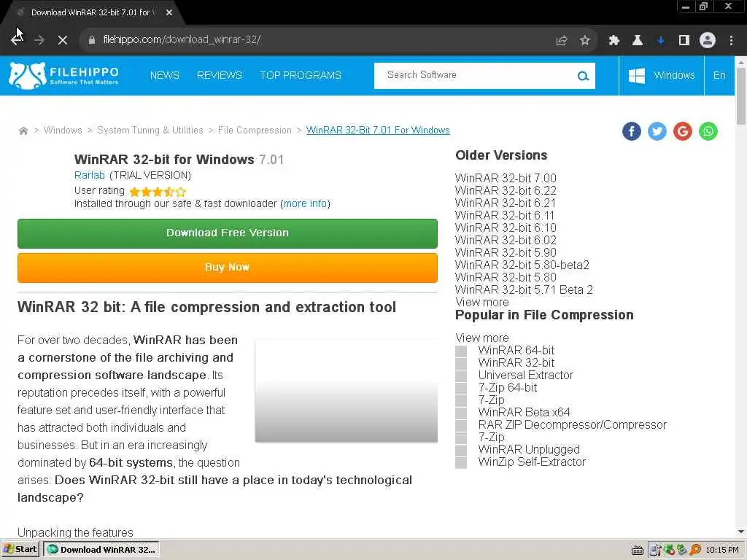Click the share page icon in address bar
This screenshot has height=560, width=747.
562,41
